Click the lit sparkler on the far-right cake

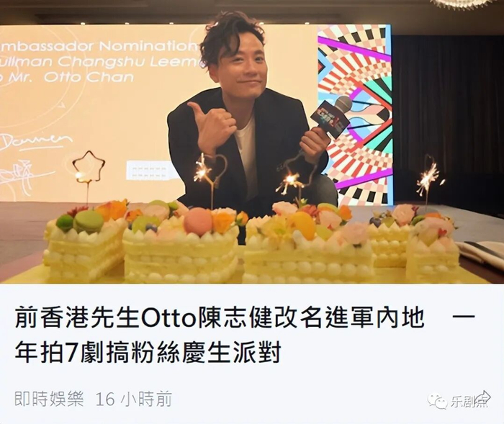coord(428,179)
